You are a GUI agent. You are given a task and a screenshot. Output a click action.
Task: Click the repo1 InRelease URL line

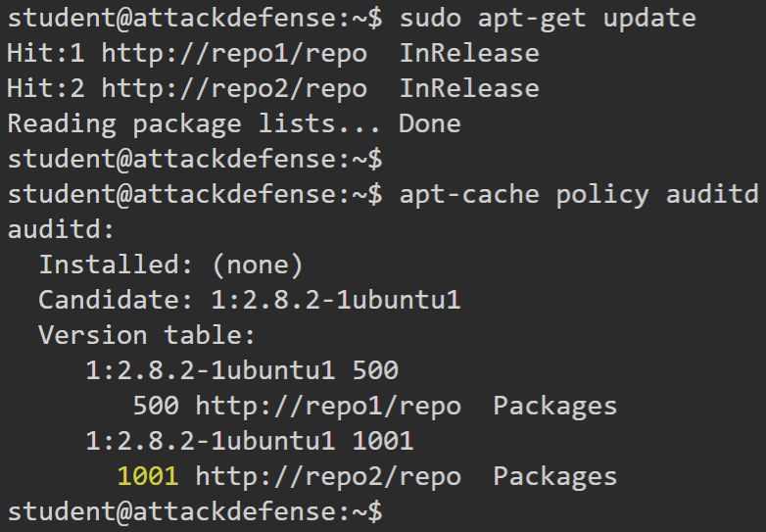click(273, 53)
